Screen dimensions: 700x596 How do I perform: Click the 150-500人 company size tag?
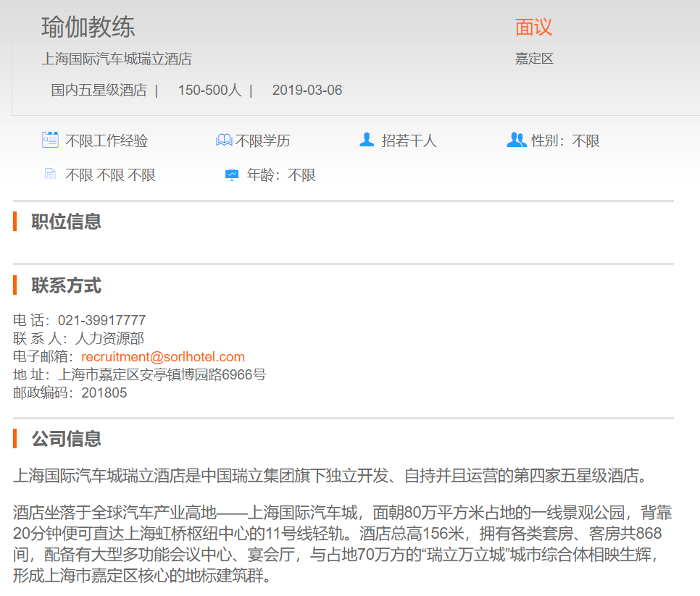click(209, 91)
